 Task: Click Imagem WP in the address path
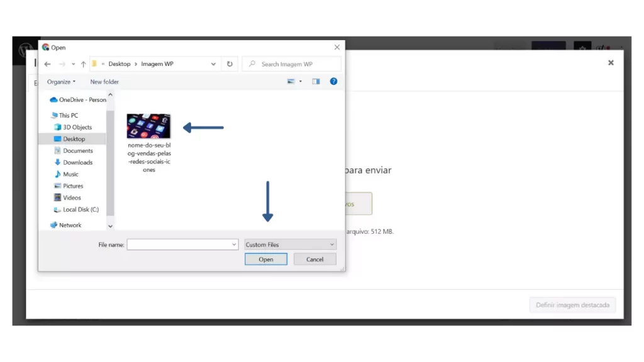pos(157,64)
